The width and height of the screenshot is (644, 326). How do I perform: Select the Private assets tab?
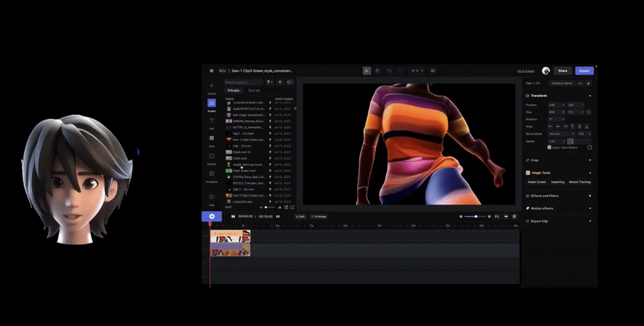click(x=233, y=91)
